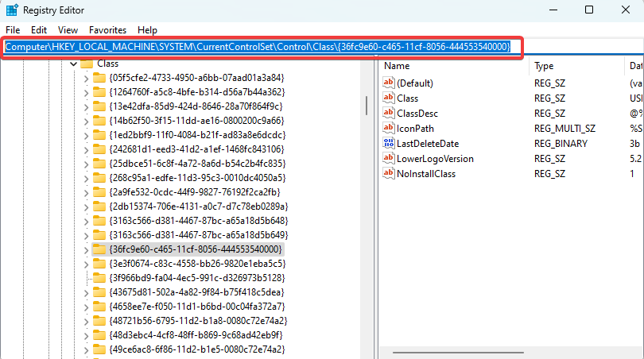The height and width of the screenshot is (359, 644).
Task: Select the ClassDesc value name
Action: pos(417,114)
